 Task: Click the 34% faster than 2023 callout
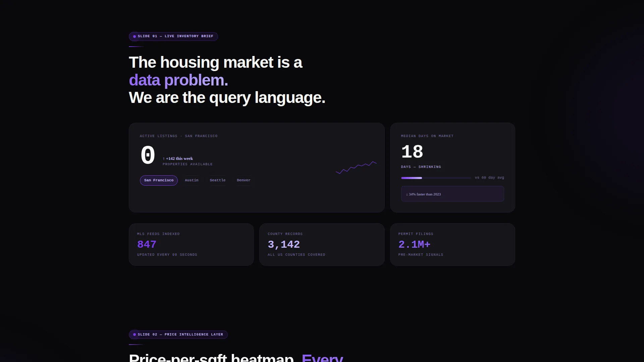tap(452, 194)
